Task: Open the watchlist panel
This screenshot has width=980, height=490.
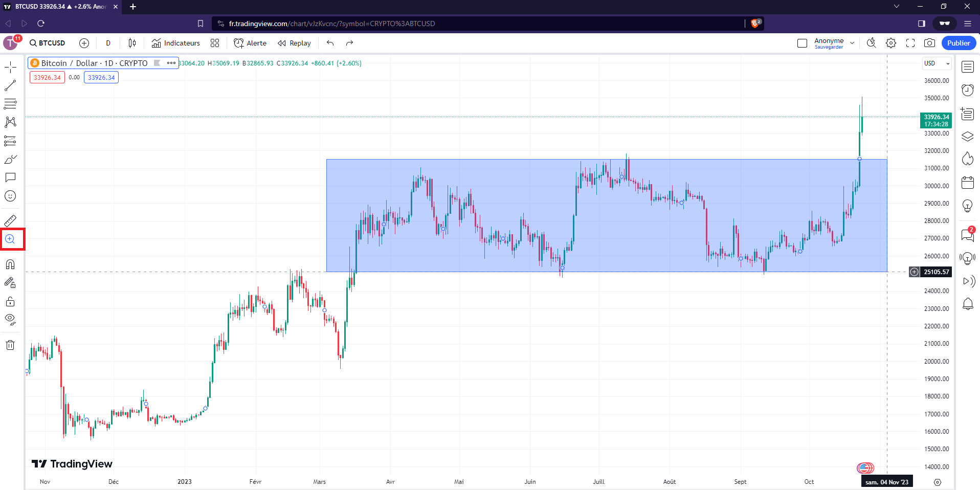Action: coord(968,67)
